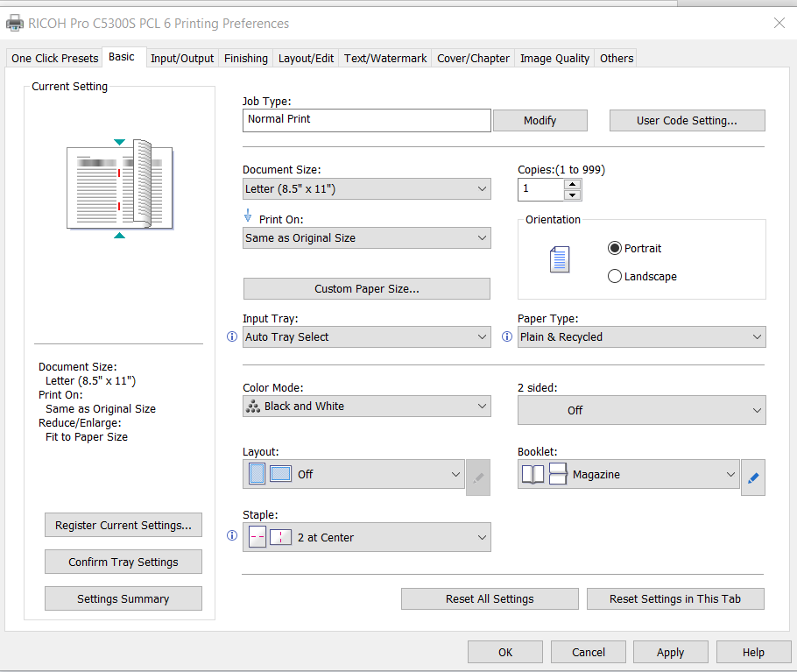Switch to Input/Output tab
Screen dimensions: 797x672
[x=182, y=59]
